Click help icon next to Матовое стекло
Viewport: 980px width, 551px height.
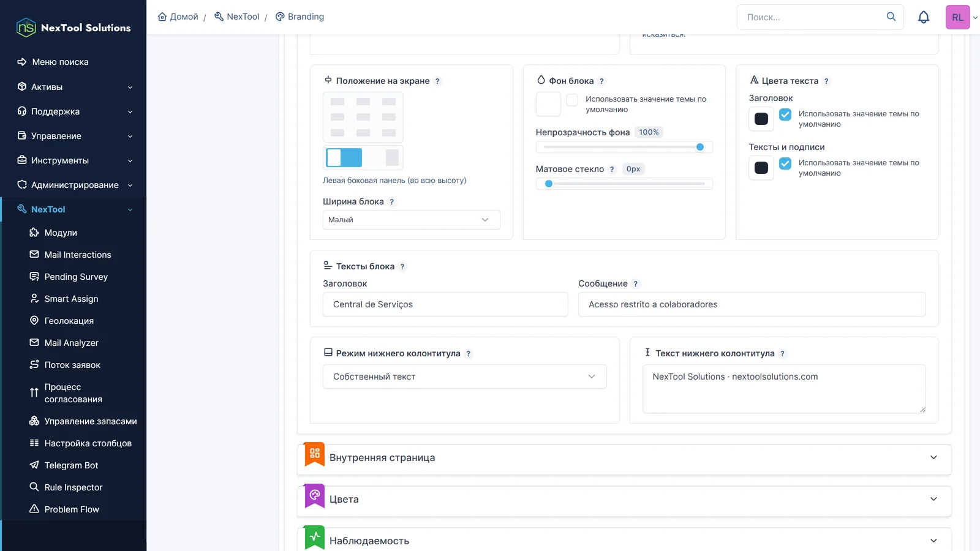(612, 169)
